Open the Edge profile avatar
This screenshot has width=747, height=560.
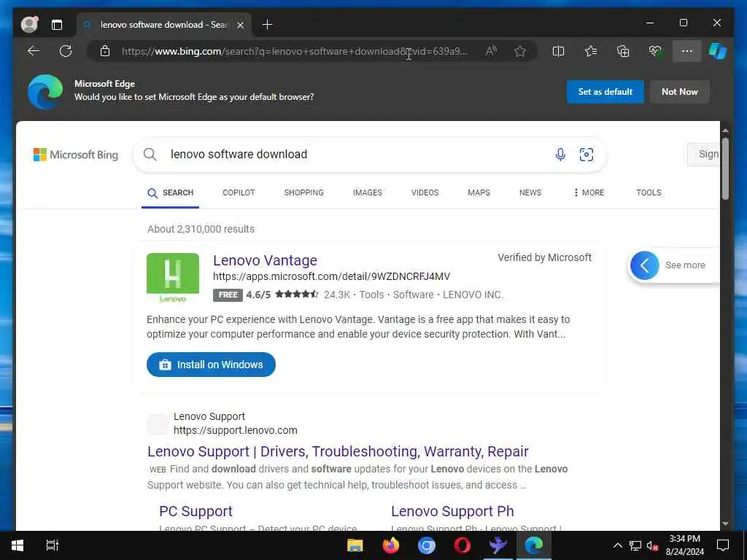pos(29,24)
